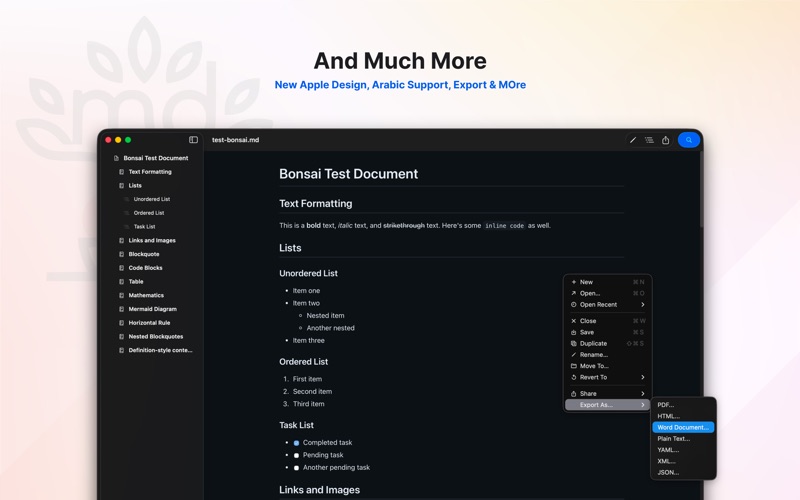Click document icon beside Bonsai Test Document
The width and height of the screenshot is (800, 500).
tap(116, 158)
